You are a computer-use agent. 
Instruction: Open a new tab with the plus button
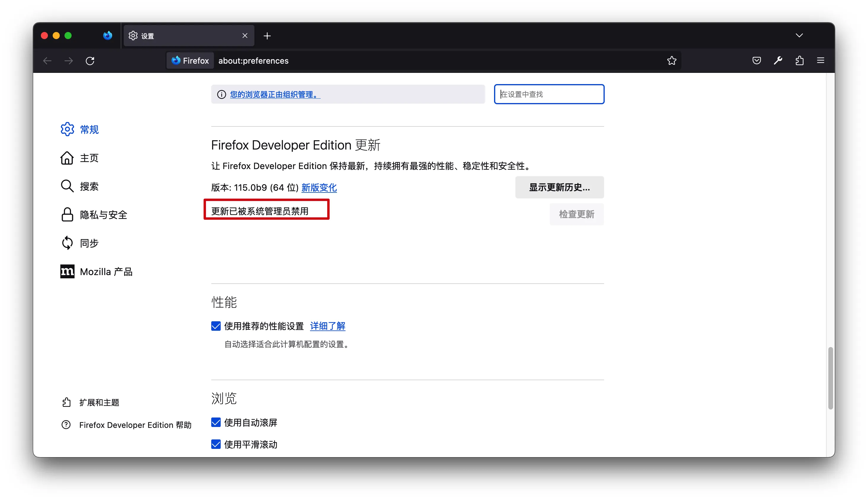267,36
